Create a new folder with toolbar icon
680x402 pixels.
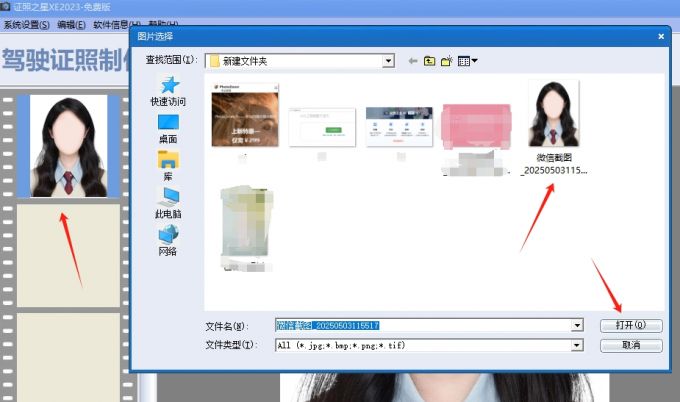(x=447, y=61)
